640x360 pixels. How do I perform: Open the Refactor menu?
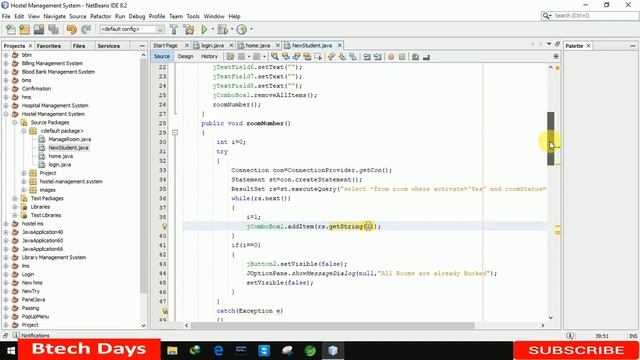tap(100, 16)
